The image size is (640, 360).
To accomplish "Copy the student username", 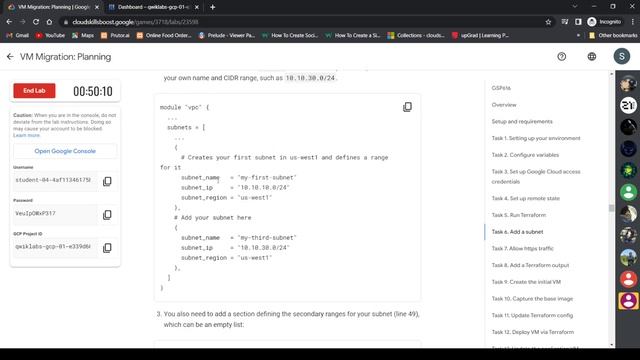I will (107, 181).
